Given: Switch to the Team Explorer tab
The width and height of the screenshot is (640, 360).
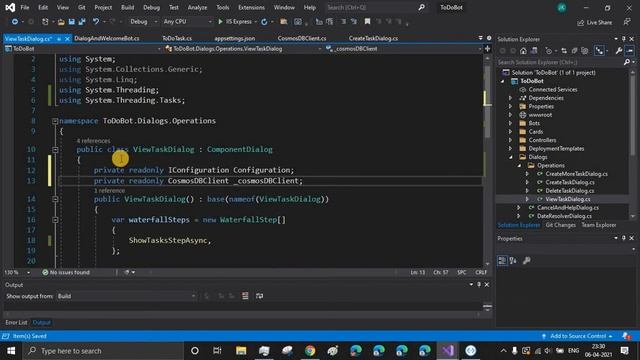Looking at the screenshot, I should click(599, 225).
